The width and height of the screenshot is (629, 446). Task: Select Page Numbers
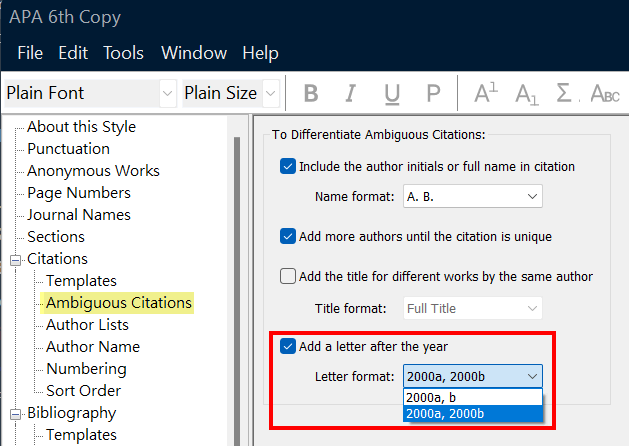click(x=79, y=193)
